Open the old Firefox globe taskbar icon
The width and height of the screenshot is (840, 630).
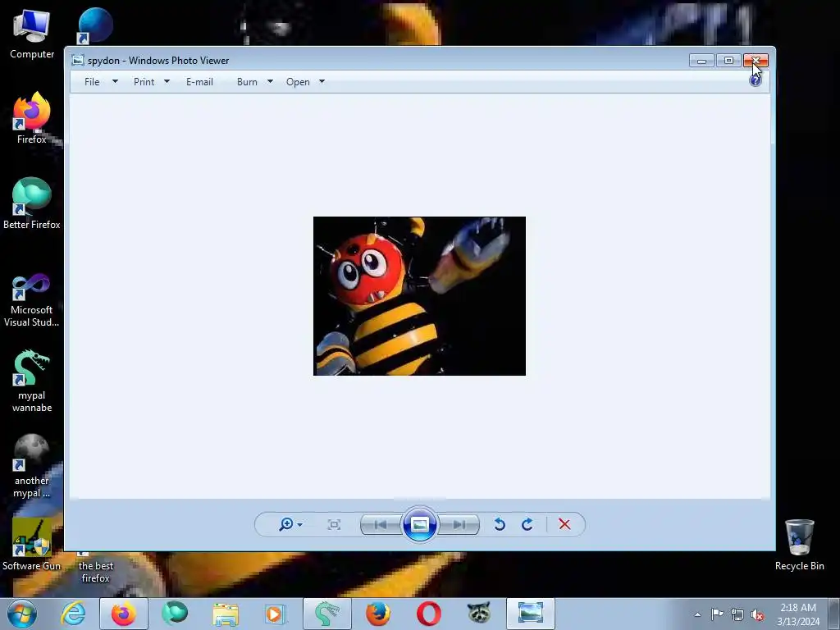377,614
